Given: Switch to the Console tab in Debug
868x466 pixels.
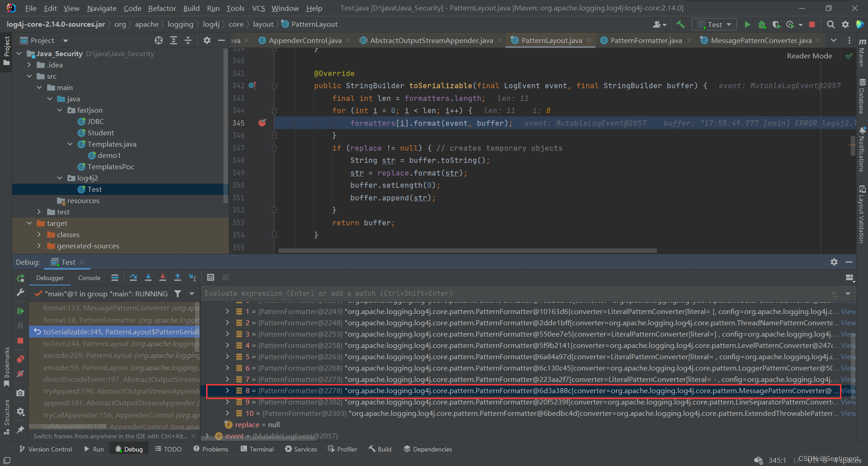Looking at the screenshot, I should (89, 278).
